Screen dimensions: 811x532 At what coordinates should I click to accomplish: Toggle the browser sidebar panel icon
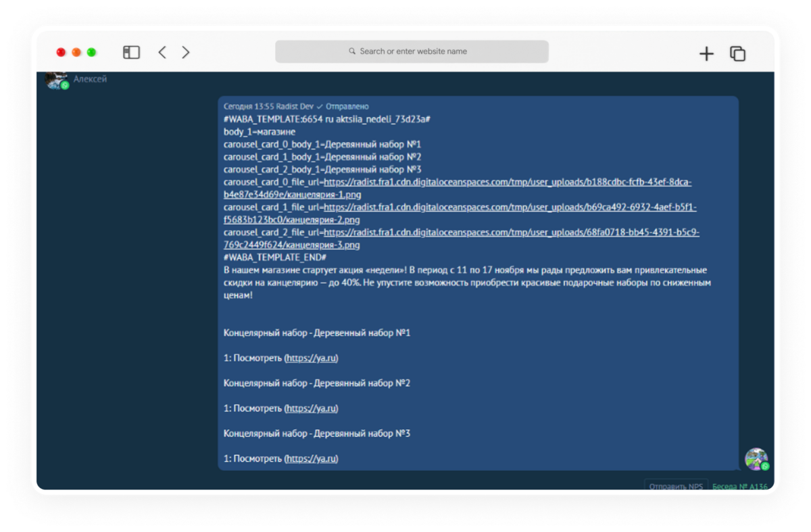[131, 52]
